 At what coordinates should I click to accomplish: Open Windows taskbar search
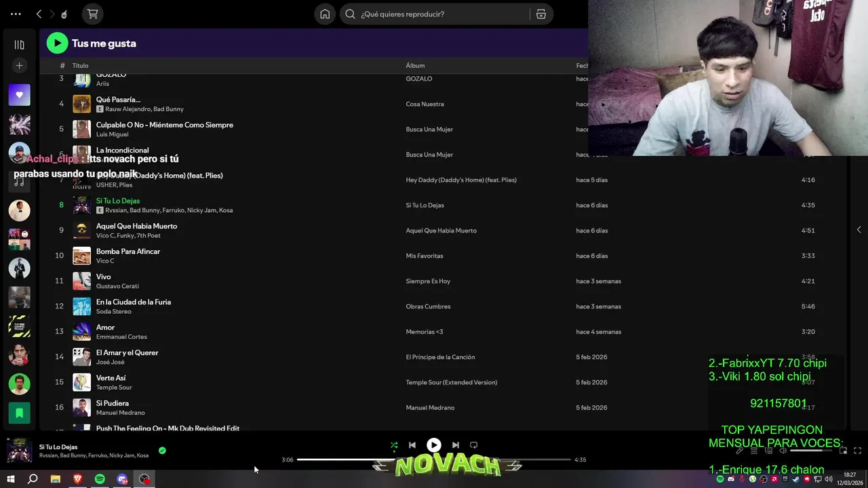coord(33,479)
